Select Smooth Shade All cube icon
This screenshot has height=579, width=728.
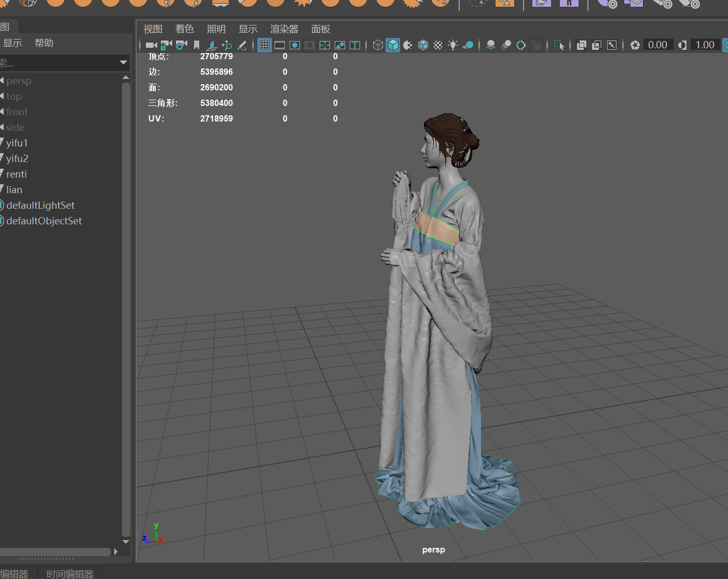pyautogui.click(x=393, y=45)
